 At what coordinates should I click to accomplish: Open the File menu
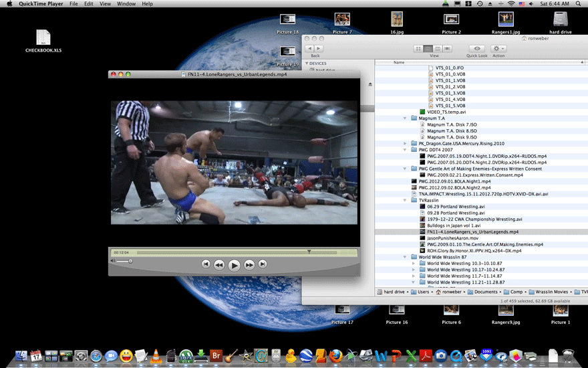click(x=73, y=4)
